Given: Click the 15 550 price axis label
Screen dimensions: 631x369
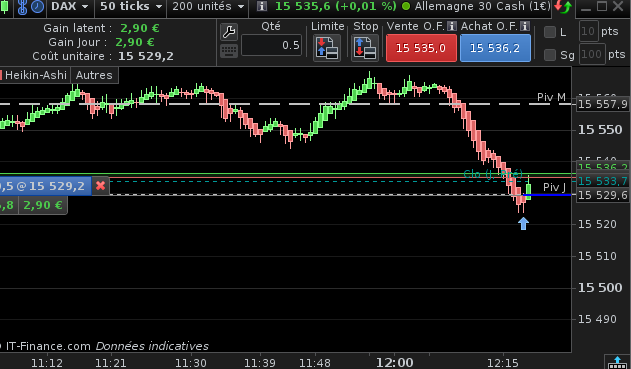Looking at the screenshot, I should point(600,130).
